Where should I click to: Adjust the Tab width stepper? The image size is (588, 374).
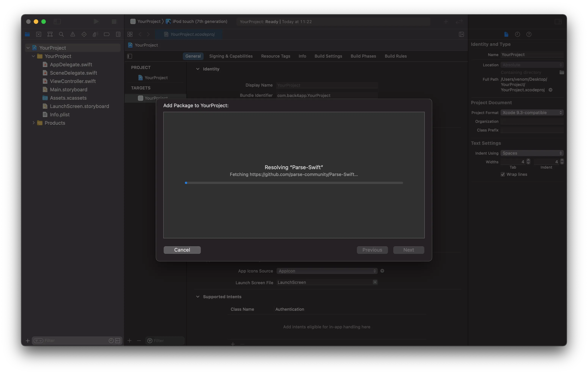(x=528, y=161)
